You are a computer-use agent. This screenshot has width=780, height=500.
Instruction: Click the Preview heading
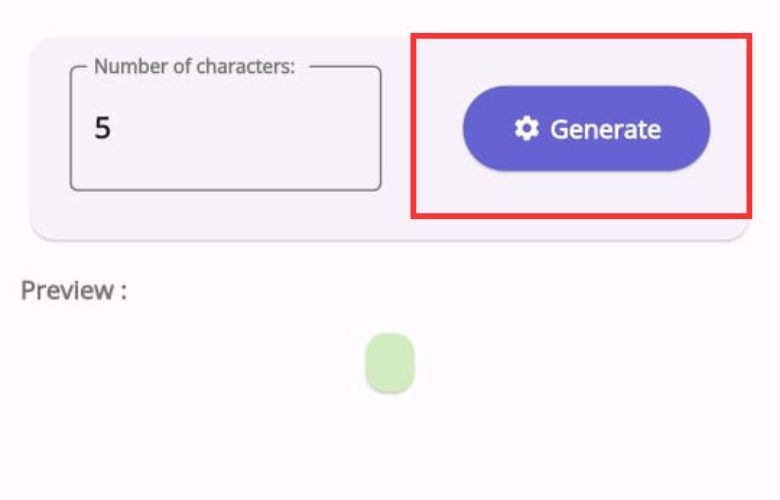point(73,291)
